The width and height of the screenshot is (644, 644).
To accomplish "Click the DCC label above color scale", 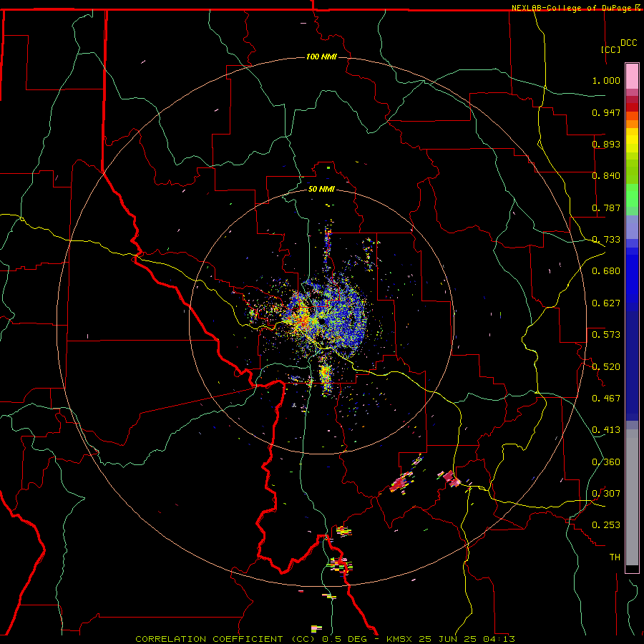I will (x=628, y=43).
